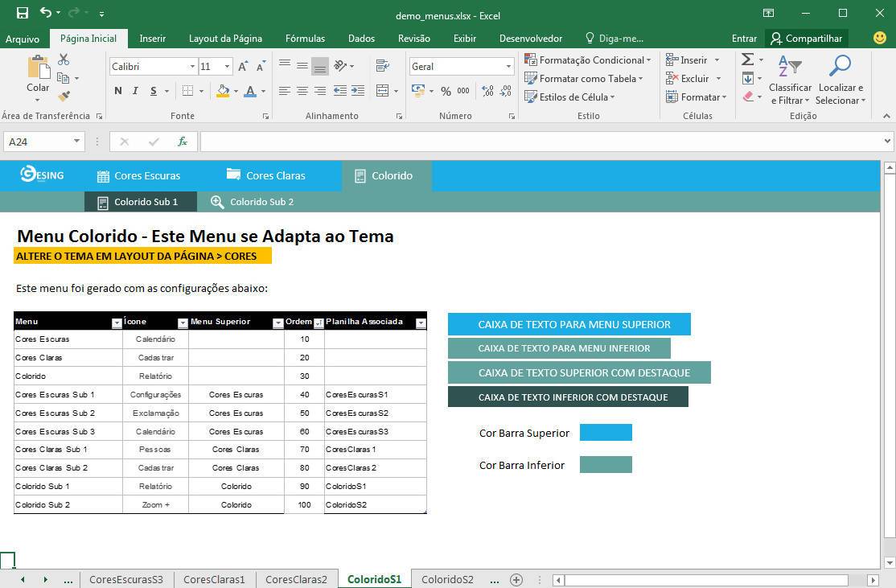The width and height of the screenshot is (896, 588).
Task: Click the Cores Escuras menu button
Action: point(138,175)
